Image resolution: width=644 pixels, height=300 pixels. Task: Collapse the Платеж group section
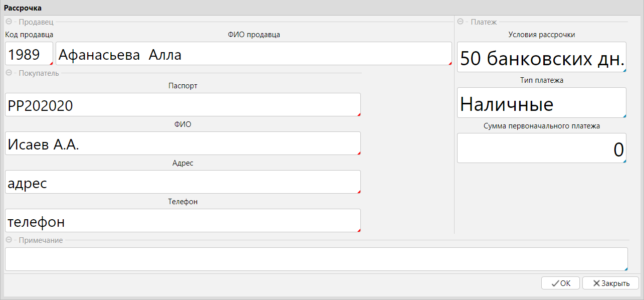tap(461, 22)
